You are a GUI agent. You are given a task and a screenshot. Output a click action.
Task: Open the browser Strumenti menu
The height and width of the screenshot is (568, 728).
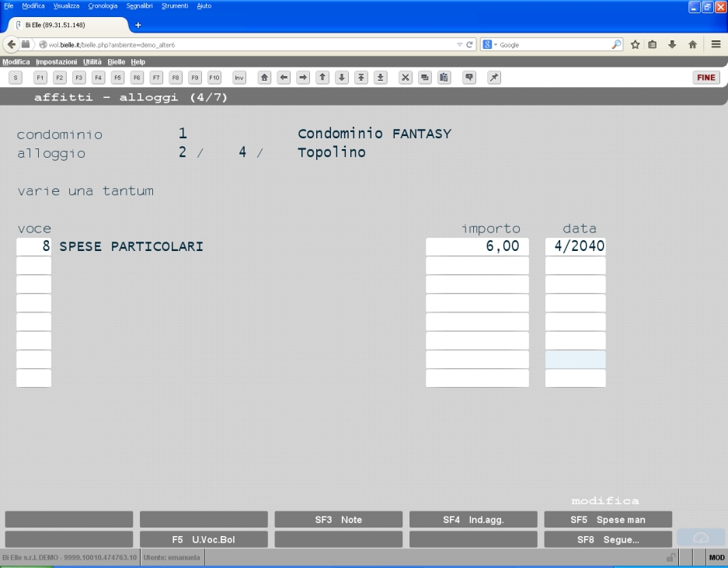[175, 6]
